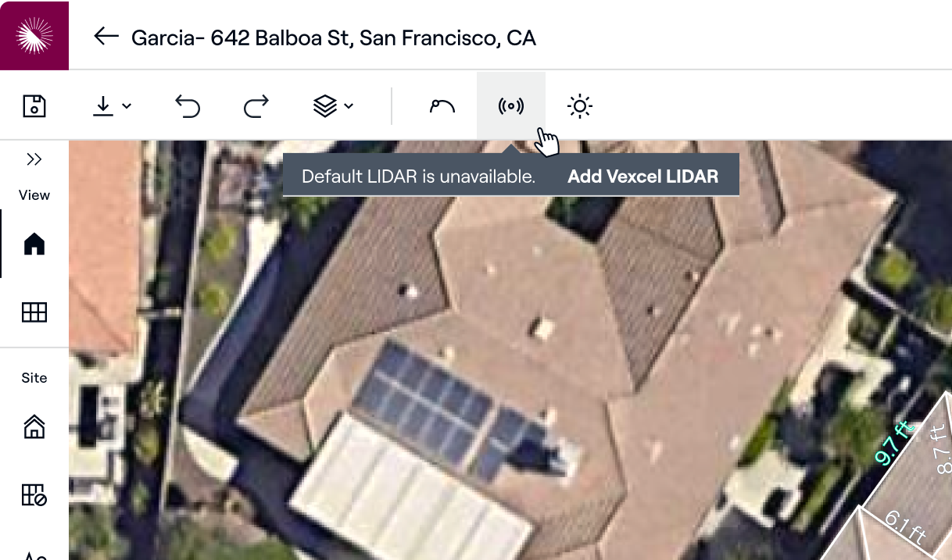Select the Site house outline tool
952x560 pixels.
pyautogui.click(x=34, y=426)
